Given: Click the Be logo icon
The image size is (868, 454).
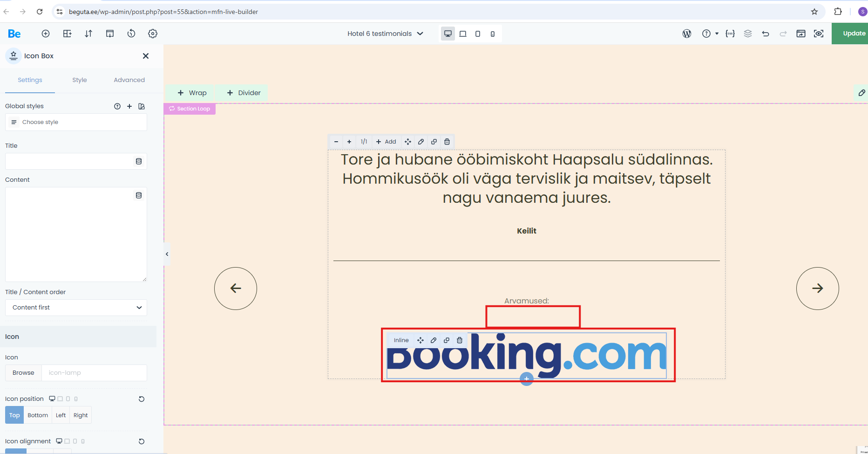Looking at the screenshot, I should 14,34.
